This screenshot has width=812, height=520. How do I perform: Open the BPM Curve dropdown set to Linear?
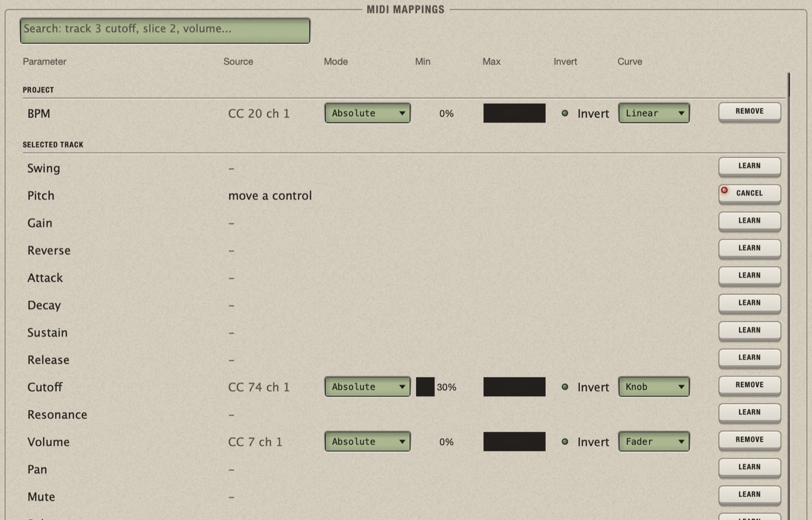(x=654, y=113)
